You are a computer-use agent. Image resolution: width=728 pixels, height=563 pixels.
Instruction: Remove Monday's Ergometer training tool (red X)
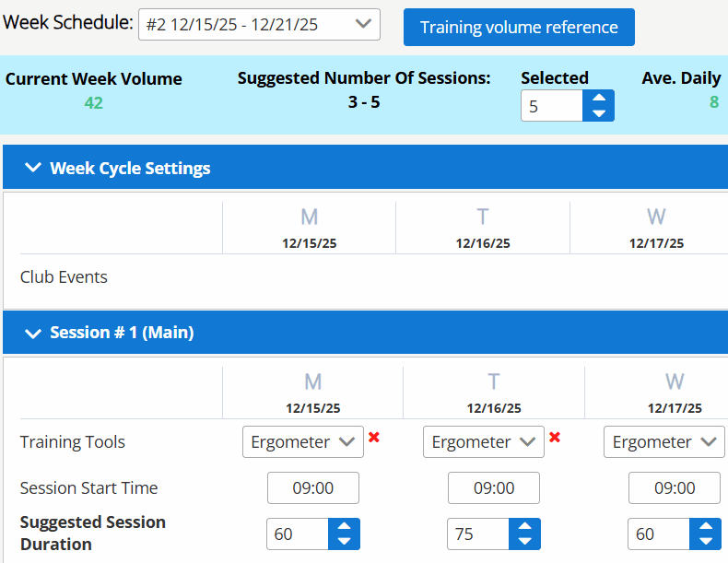click(374, 438)
